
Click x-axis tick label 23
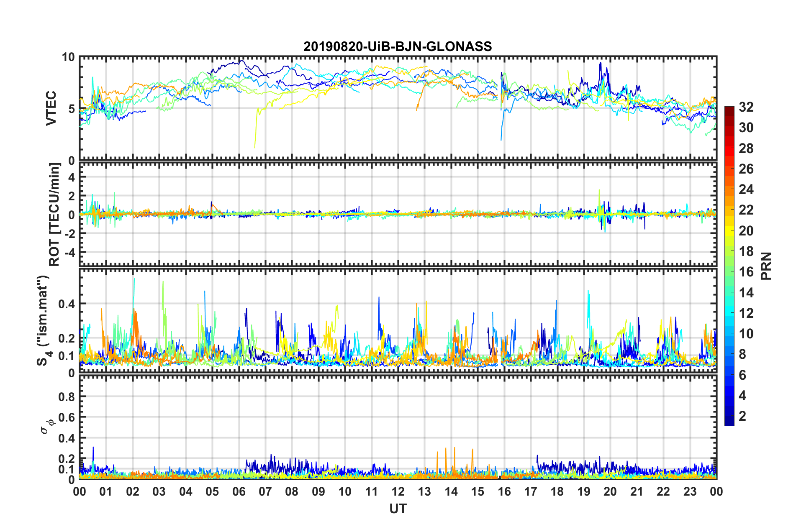[690, 491]
